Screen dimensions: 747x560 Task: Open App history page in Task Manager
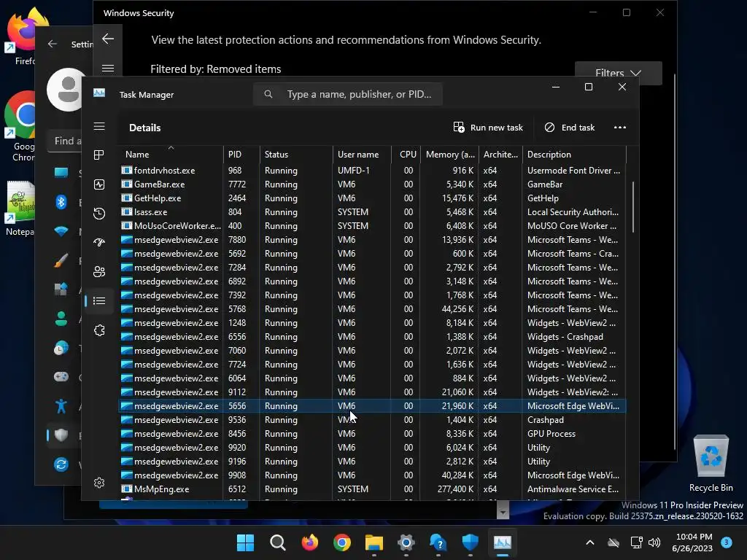[x=99, y=214]
